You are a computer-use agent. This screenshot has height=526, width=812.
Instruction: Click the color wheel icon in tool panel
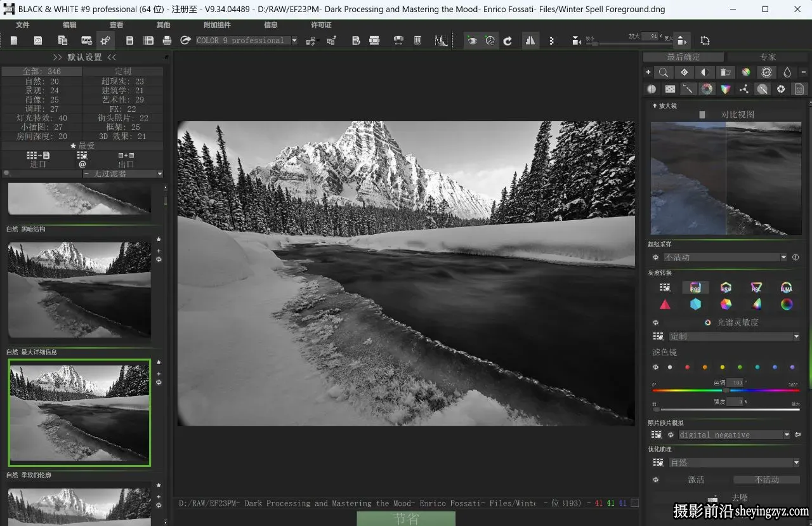click(x=707, y=89)
